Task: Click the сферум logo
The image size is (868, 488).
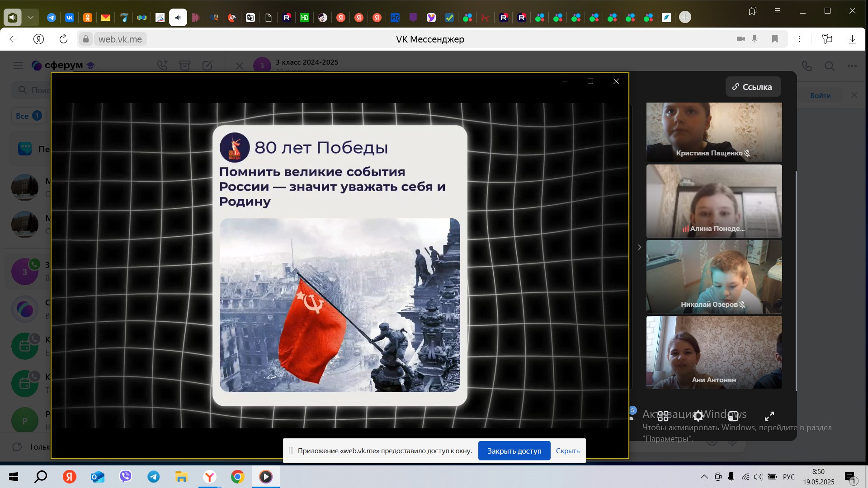Action: [63, 65]
